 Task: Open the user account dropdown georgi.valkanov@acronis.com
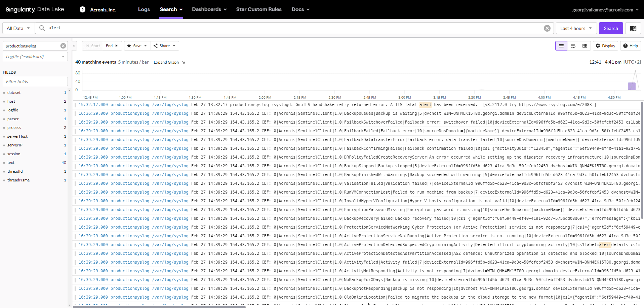coord(605,10)
